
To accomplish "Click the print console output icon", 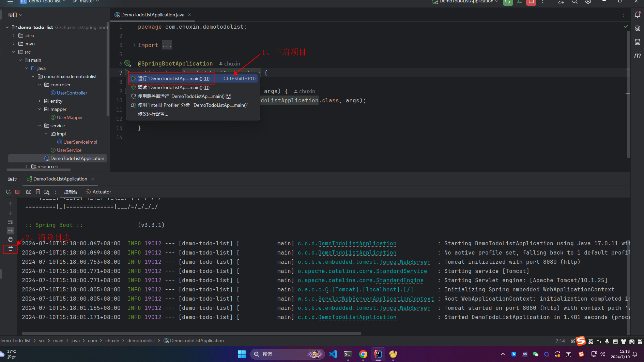I will click(x=11, y=240).
